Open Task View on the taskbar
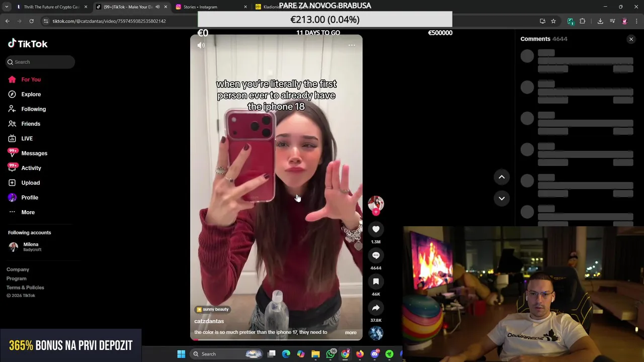The width and height of the screenshot is (644, 362). [272, 354]
